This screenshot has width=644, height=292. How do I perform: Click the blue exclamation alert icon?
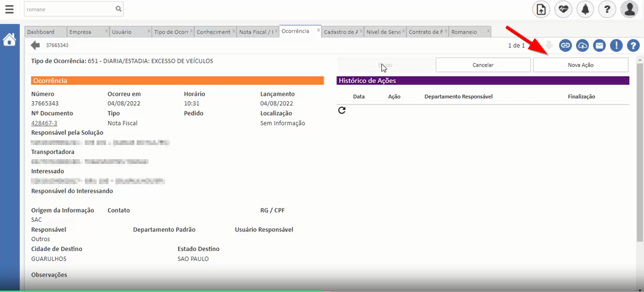click(x=616, y=45)
